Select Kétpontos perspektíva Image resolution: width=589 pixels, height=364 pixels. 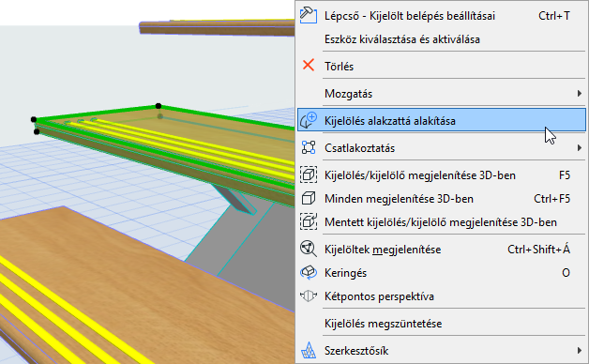442,296
